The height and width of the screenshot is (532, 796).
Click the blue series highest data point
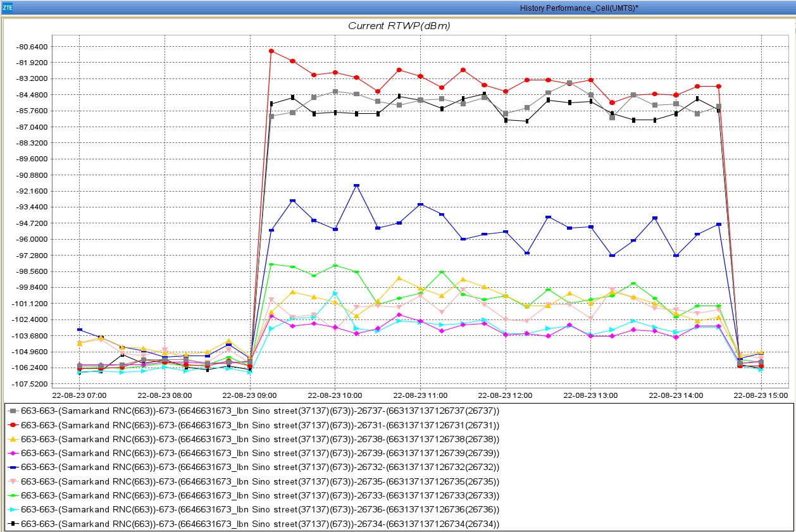[x=356, y=185]
